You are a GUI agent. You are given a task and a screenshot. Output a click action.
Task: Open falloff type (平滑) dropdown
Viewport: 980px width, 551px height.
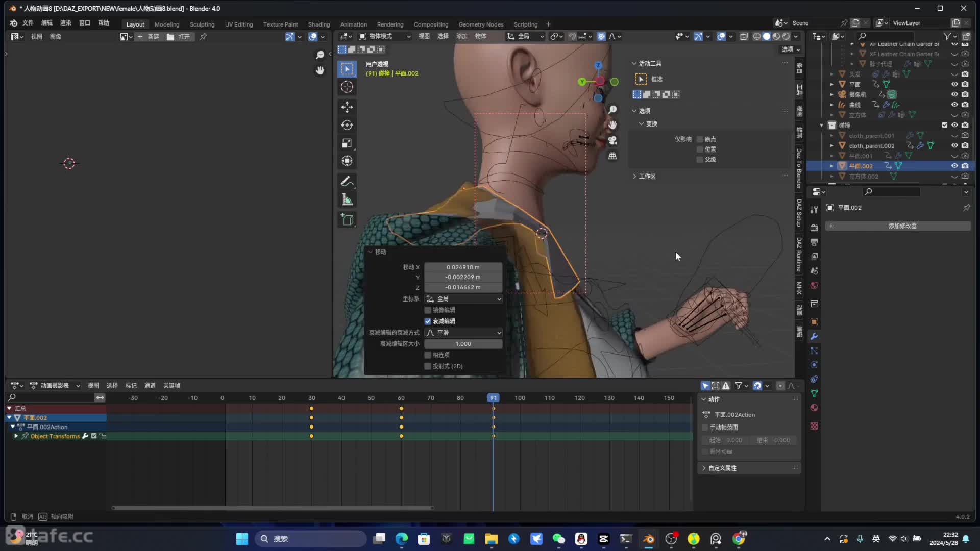point(463,333)
